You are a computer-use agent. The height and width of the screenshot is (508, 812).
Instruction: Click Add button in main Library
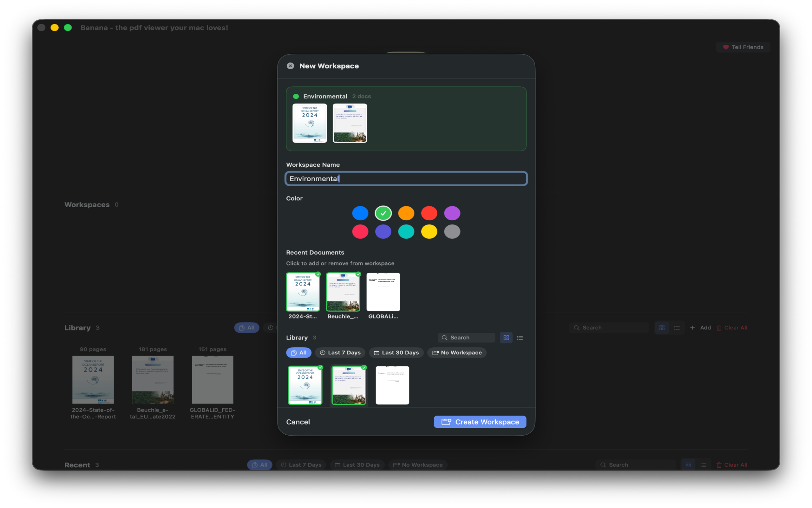point(700,328)
